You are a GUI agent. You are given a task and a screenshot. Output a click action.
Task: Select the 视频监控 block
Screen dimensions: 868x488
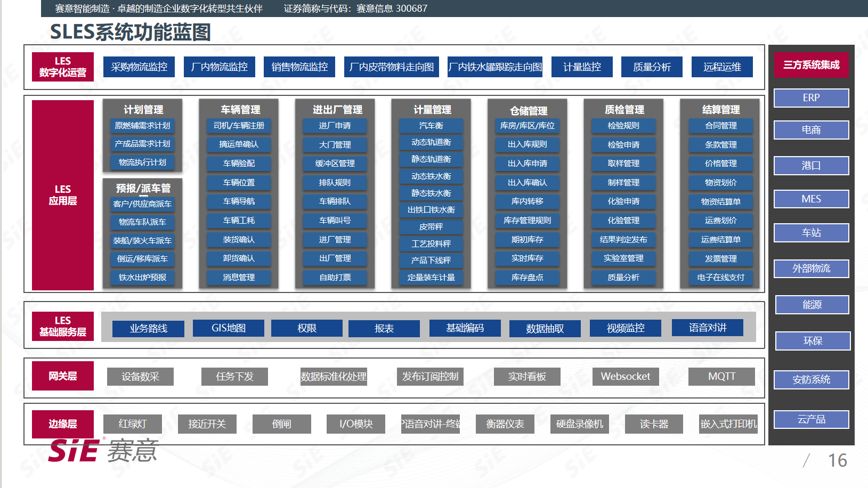[x=626, y=328]
